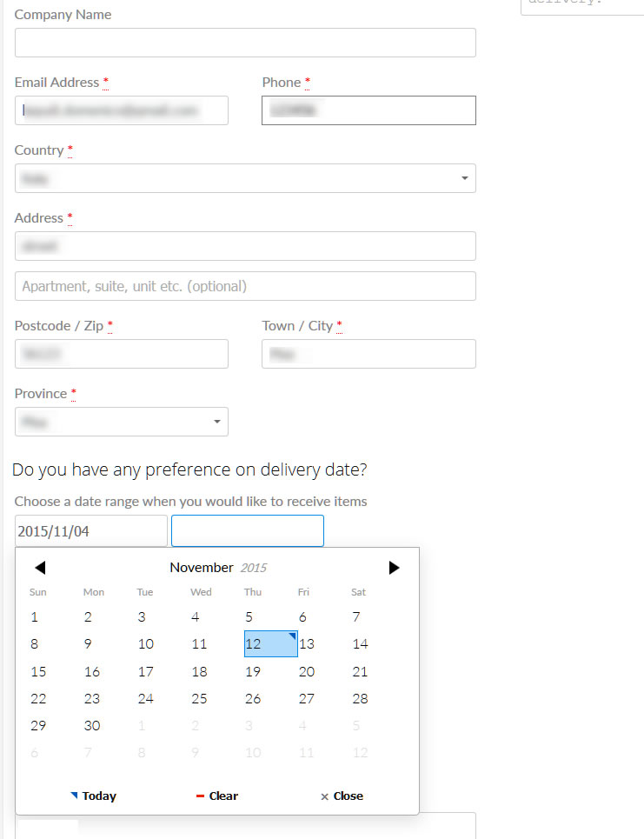This screenshot has width=644, height=839.
Task: Click the Today button in datepicker
Action: pyautogui.click(x=93, y=796)
